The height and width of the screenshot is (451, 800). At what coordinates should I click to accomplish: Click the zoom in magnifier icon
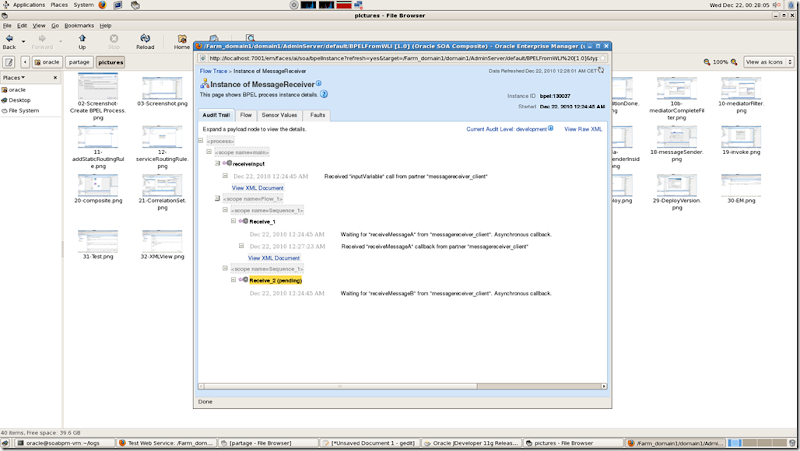point(734,62)
